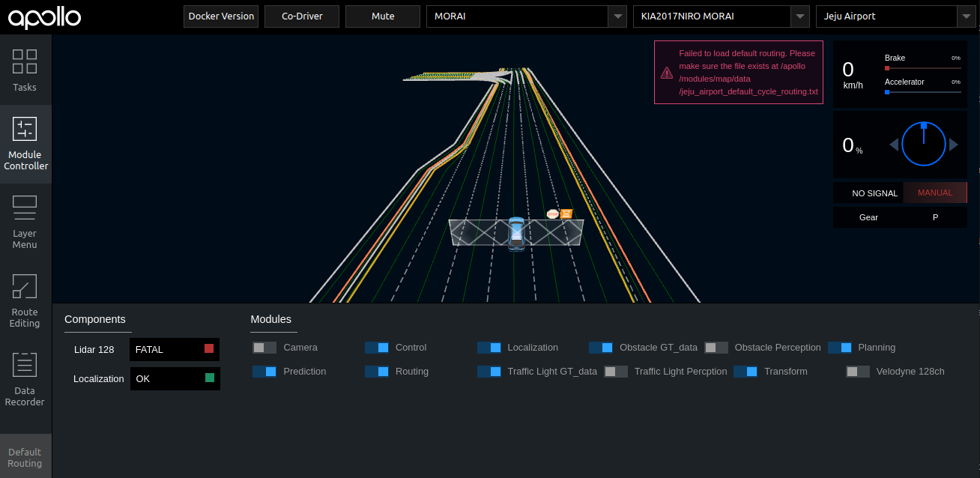Enable Velodyne 128ch module toggle
The height and width of the screenshot is (478, 980).
pos(858,372)
